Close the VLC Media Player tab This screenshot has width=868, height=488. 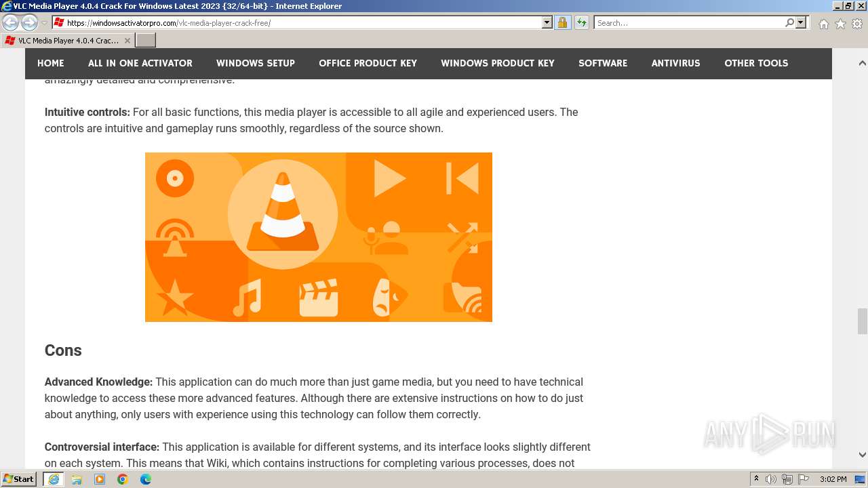click(127, 41)
